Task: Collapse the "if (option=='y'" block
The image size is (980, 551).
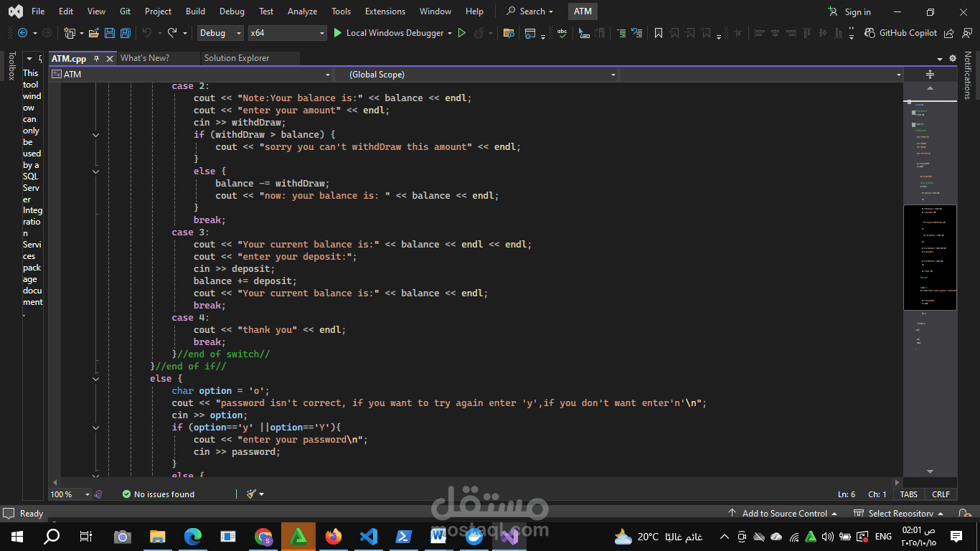Action: [x=95, y=428]
